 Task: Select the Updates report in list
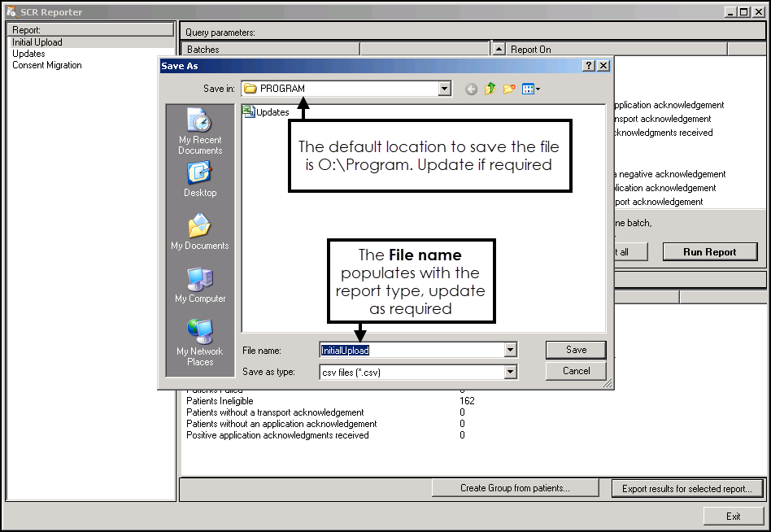coord(28,54)
